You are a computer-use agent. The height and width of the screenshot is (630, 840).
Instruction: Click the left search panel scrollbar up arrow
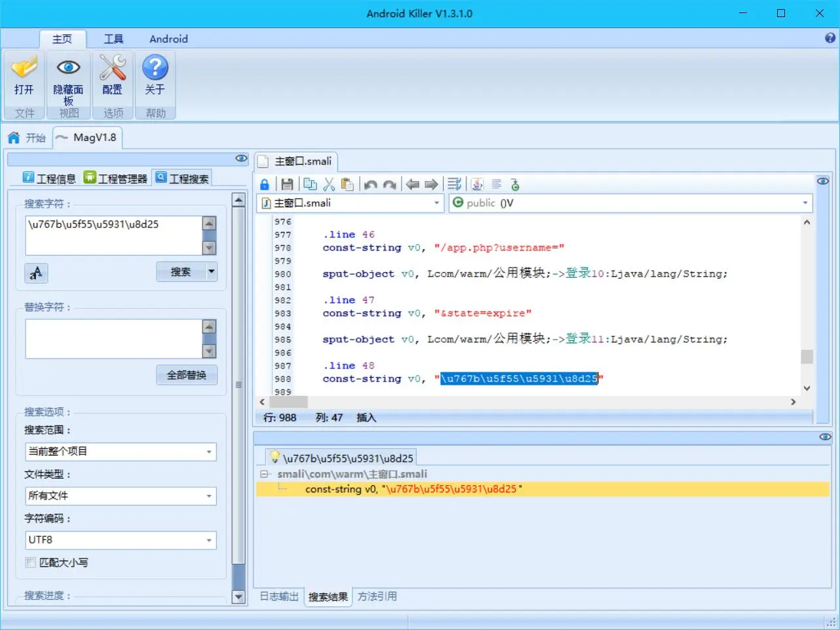click(239, 200)
